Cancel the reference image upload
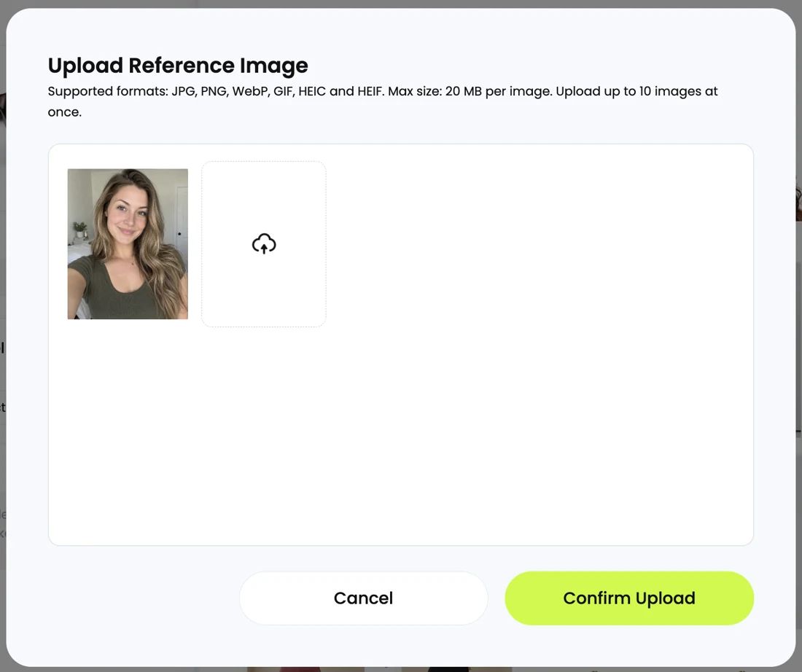 pos(363,598)
